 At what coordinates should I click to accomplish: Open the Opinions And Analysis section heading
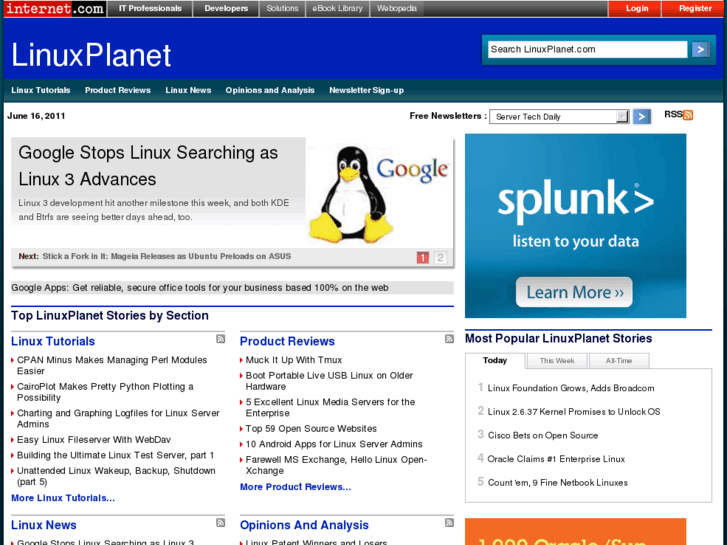click(x=304, y=525)
